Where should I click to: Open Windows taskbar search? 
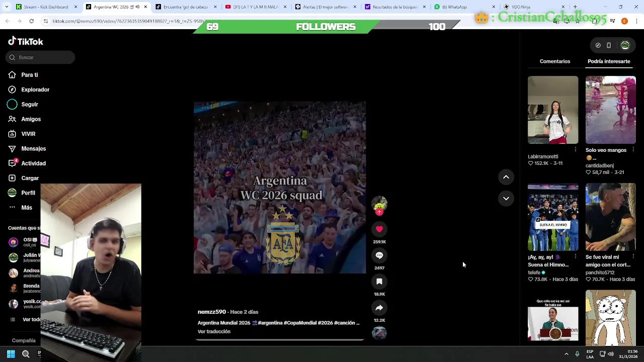click(x=26, y=354)
